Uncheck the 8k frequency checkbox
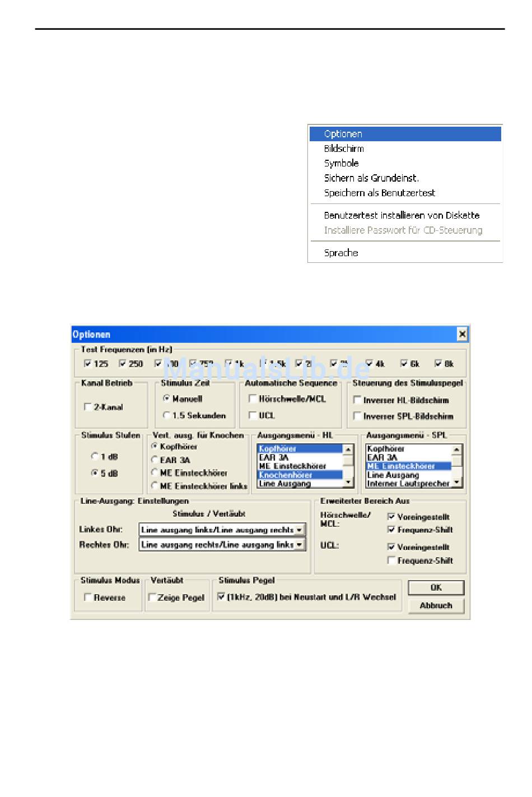 click(438, 364)
